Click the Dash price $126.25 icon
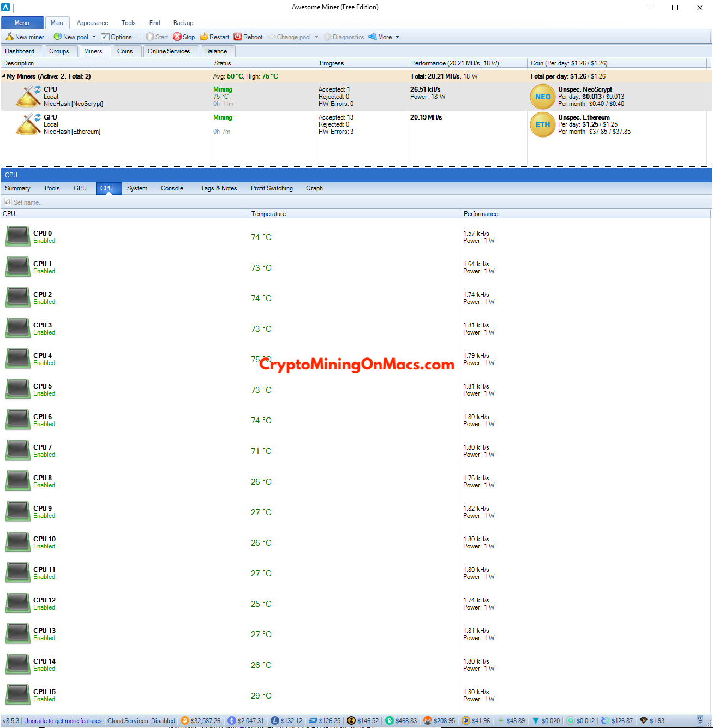 [313, 721]
